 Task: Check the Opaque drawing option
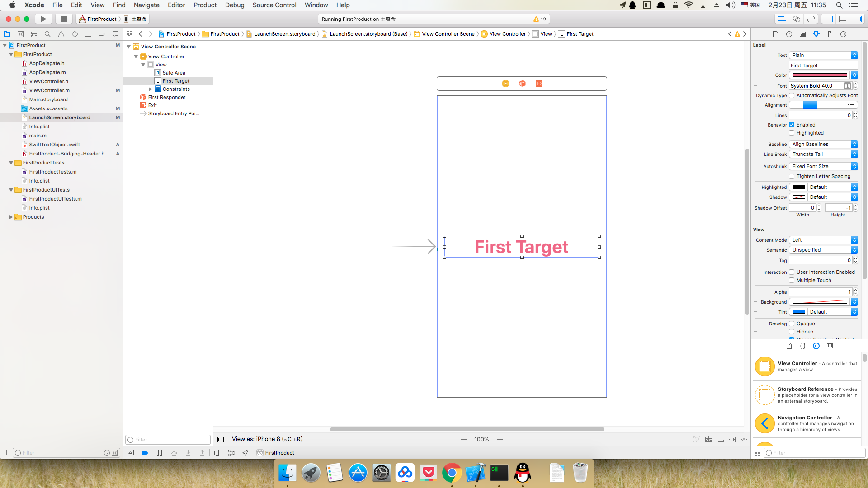click(792, 324)
